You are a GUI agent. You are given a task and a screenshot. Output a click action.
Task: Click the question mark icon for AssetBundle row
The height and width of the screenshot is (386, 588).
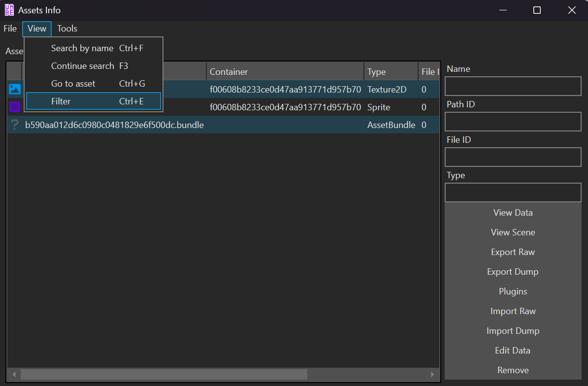(x=15, y=125)
